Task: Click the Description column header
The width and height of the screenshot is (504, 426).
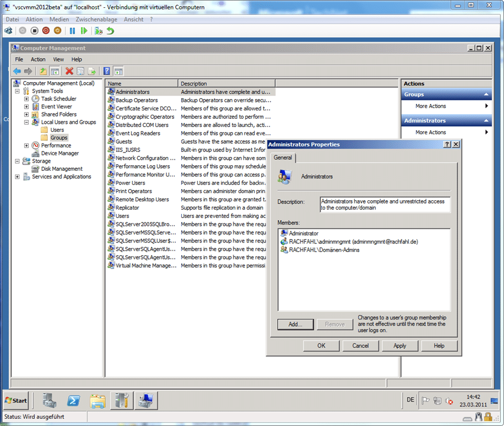Action: (x=227, y=84)
